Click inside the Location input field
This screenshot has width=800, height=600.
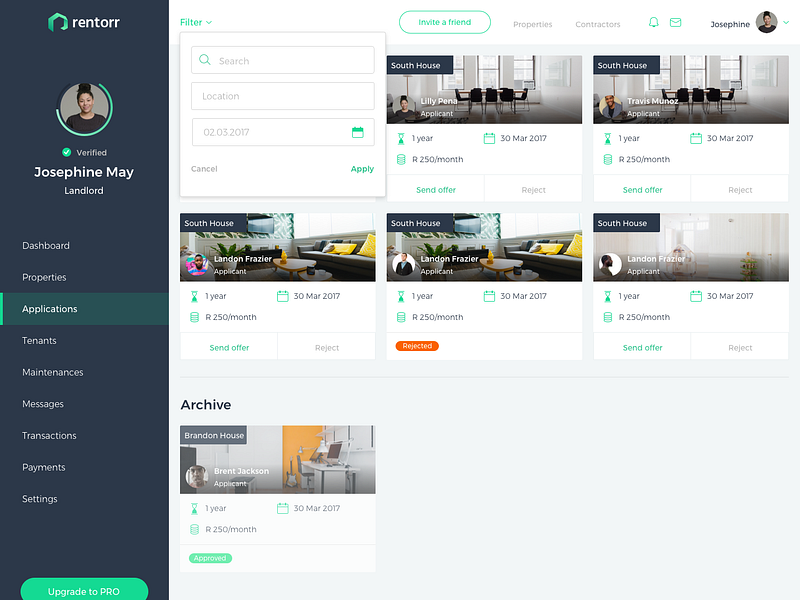(x=282, y=96)
